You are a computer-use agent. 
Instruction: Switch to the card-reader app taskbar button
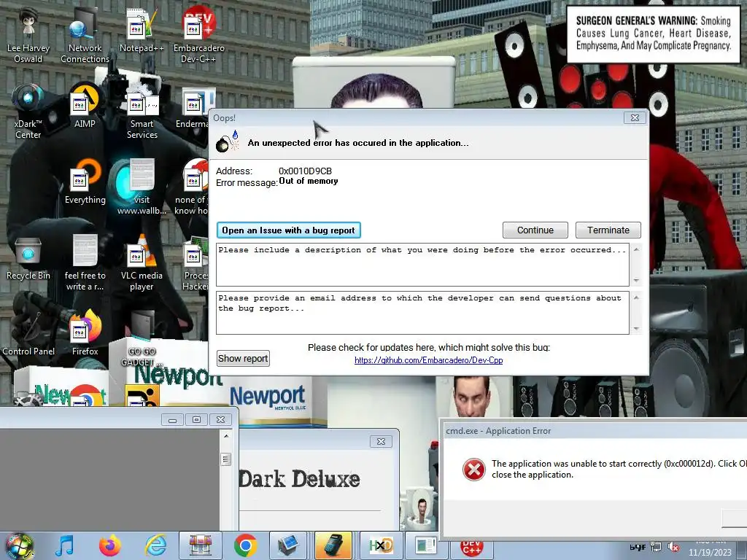[333, 545]
